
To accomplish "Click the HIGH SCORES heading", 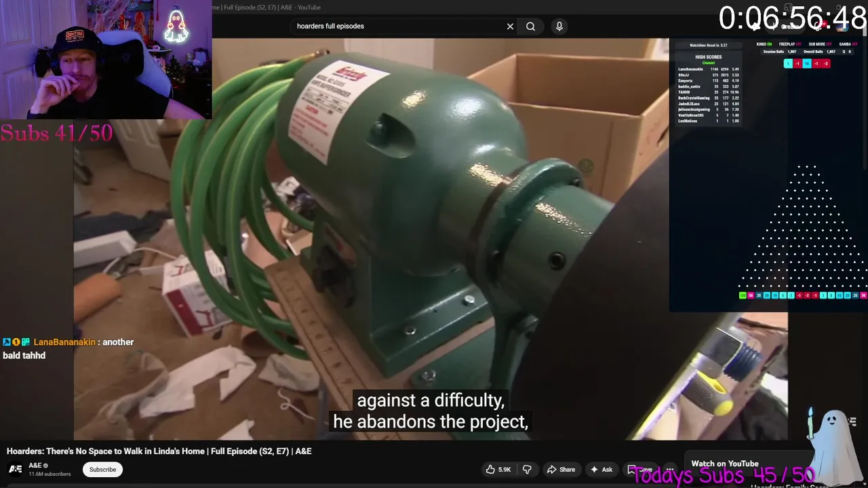I will 709,57.
